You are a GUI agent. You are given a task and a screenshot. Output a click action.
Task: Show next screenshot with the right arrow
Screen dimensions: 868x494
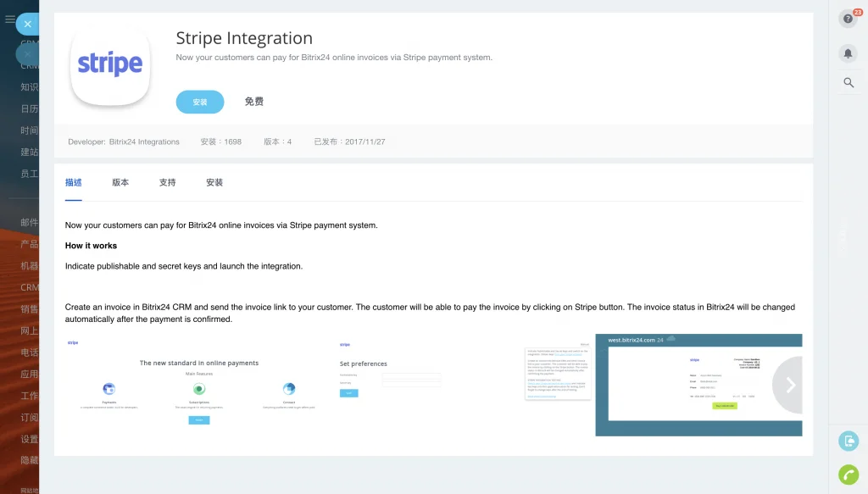[x=790, y=385]
